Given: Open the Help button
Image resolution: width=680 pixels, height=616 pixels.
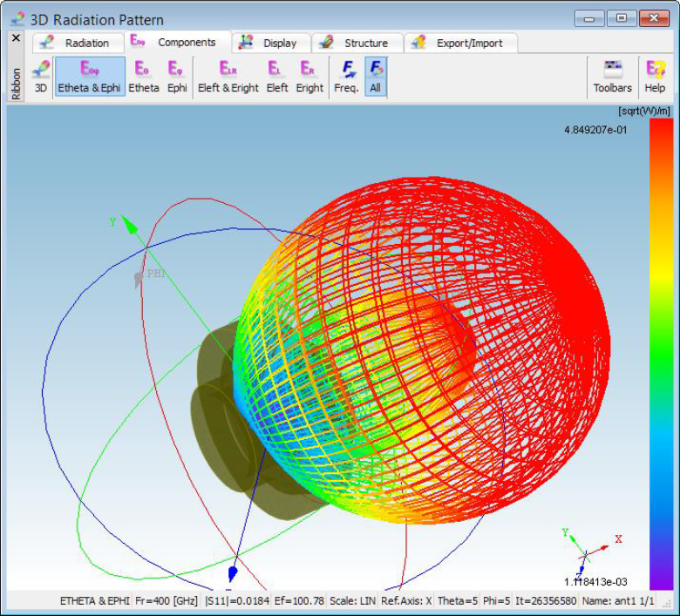Looking at the screenshot, I should pos(654,76).
